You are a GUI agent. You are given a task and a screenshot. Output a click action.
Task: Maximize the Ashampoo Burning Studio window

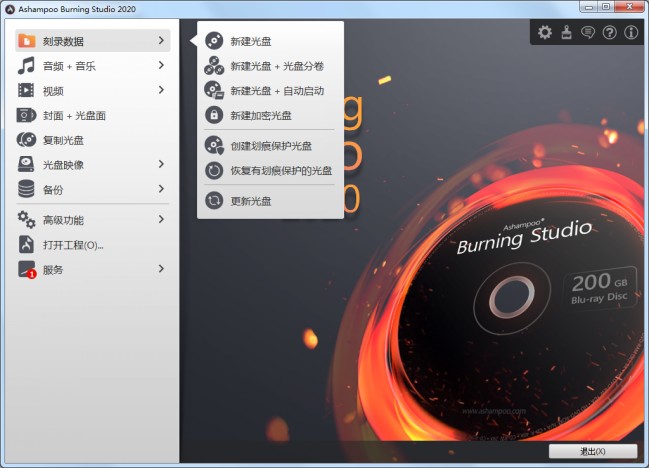pyautogui.click(x=606, y=6)
